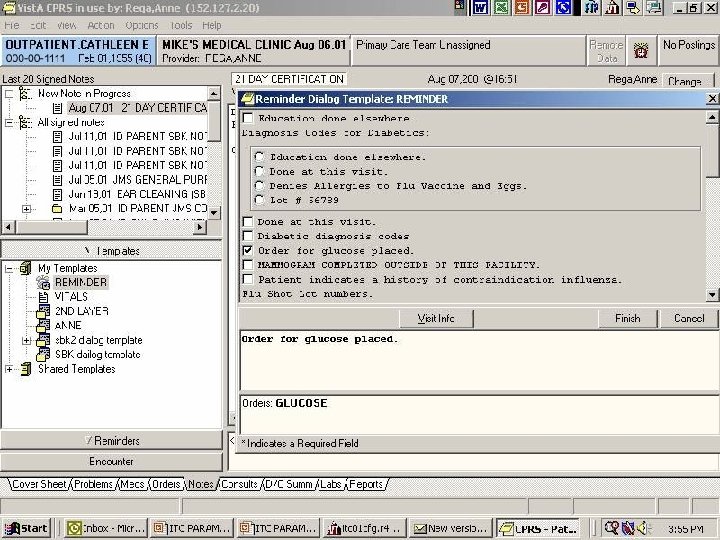Click the Shared Templates cabinet icon
The image size is (720, 540).
26,369
